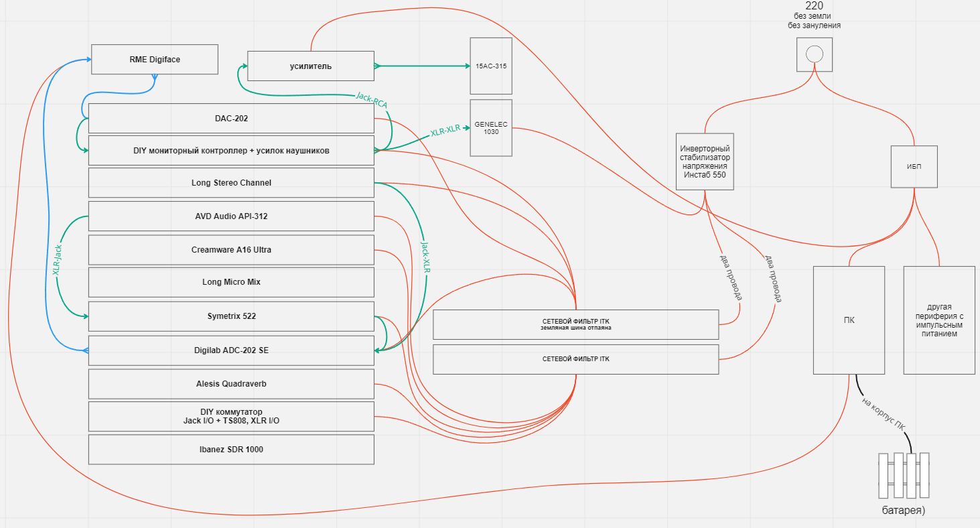Viewport: 980px width, 528px height.
Task: Select the 15AC-315 speaker box
Action: coord(491,66)
